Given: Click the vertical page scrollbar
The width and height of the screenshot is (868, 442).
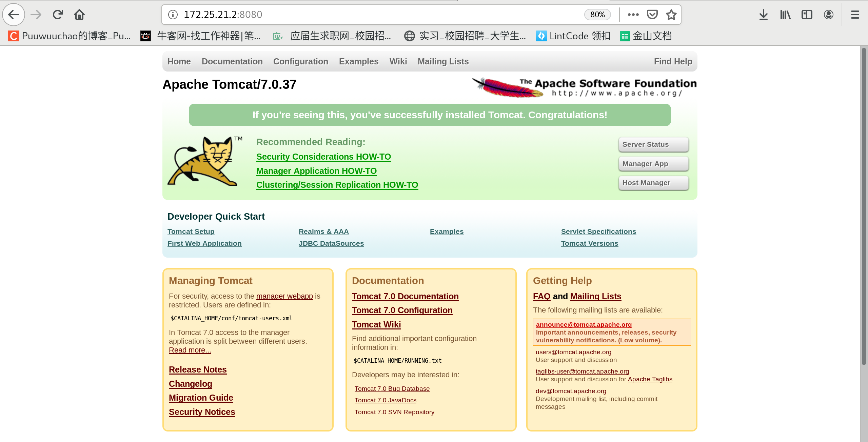Looking at the screenshot, I should coord(864,207).
